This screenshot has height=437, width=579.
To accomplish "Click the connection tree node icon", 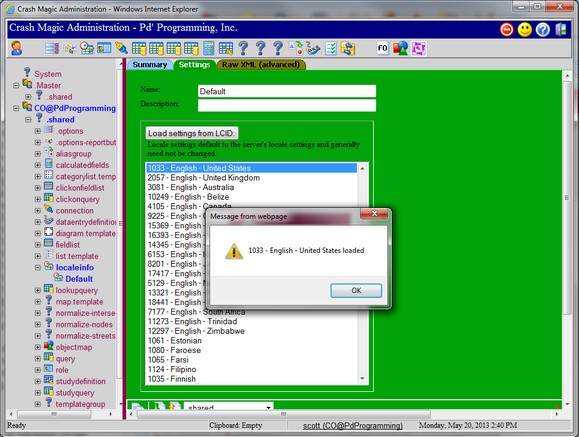I will pyautogui.click(x=49, y=209).
